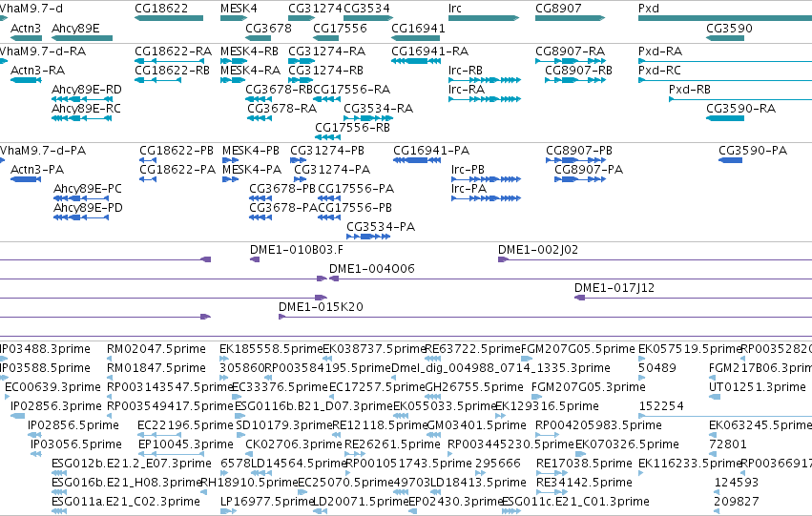The image size is (812, 516).
Task: Open EST RM02047.5prime label
Action: 156,349
